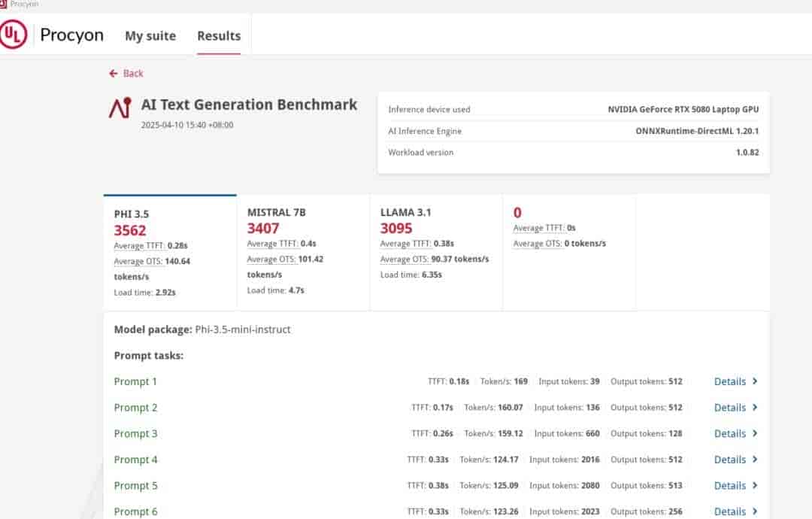Open Prompt 5 task link
The height and width of the screenshot is (519, 812).
tap(135, 486)
